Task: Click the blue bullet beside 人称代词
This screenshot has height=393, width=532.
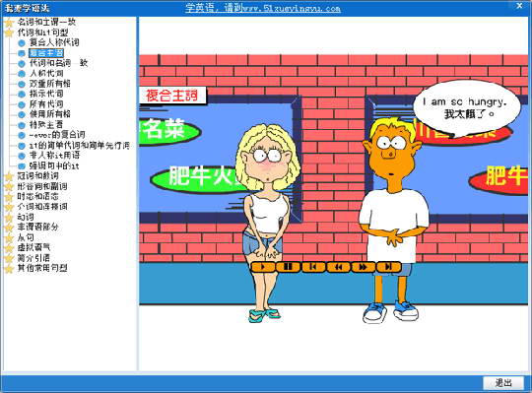Action: [x=22, y=74]
